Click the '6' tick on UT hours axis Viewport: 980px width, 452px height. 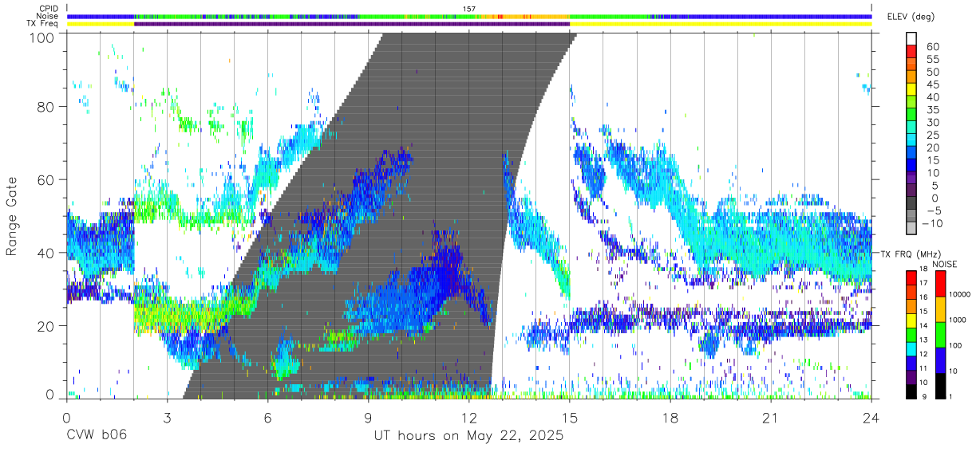[x=267, y=418]
